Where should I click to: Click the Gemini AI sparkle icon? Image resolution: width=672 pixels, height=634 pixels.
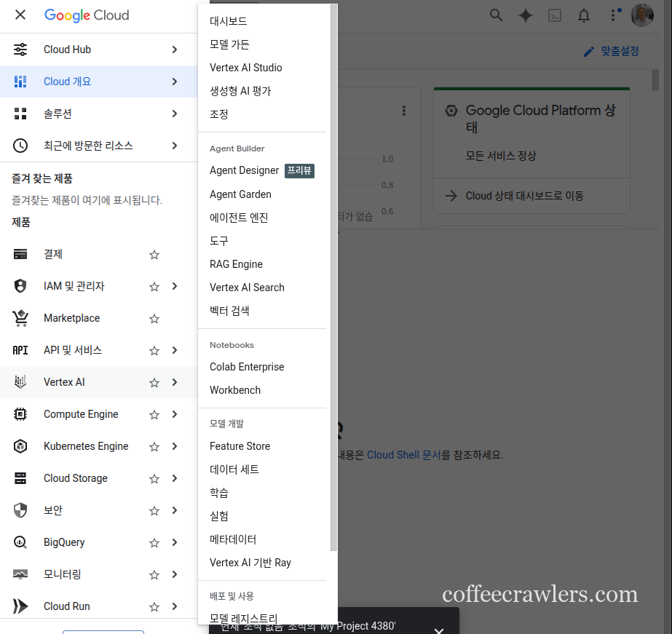[x=526, y=15]
